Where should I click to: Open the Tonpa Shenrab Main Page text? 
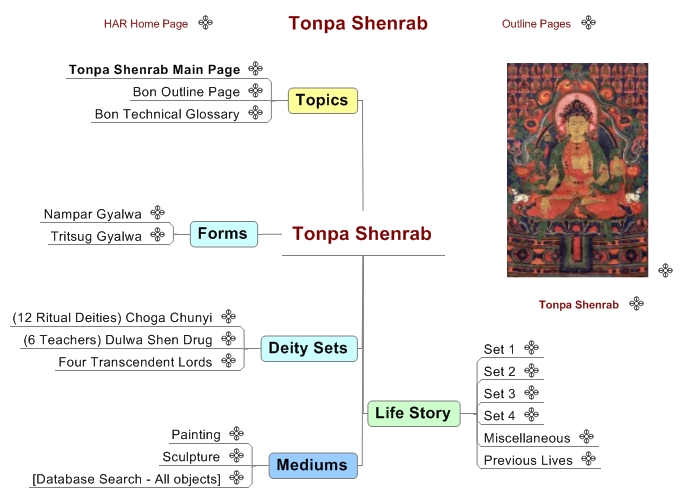click(x=154, y=70)
